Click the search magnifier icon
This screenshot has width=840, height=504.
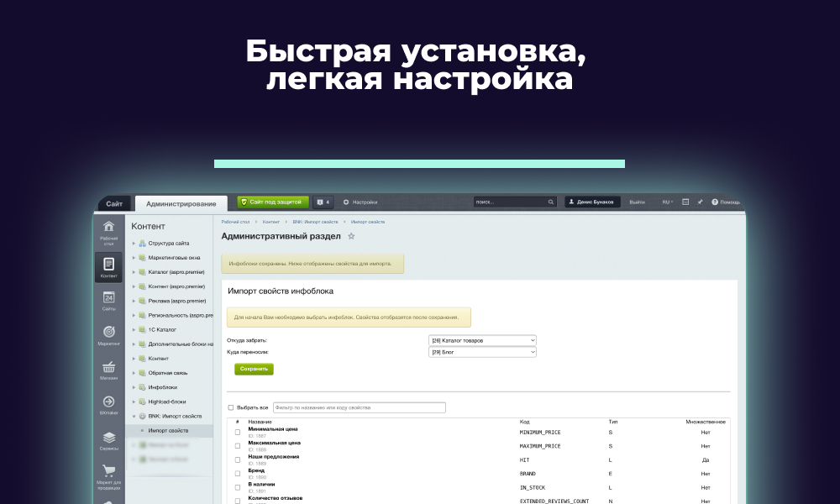(551, 202)
